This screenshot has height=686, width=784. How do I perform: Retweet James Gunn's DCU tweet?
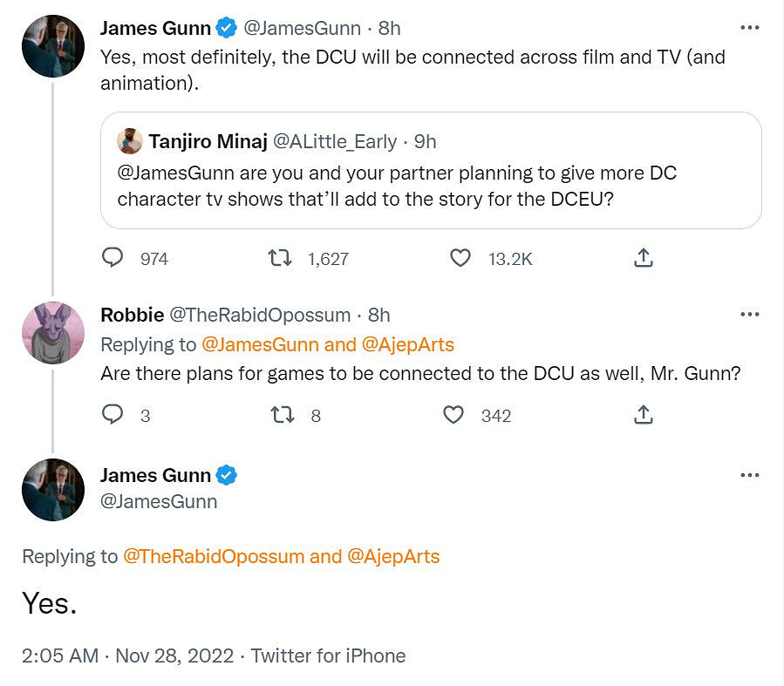click(280, 258)
